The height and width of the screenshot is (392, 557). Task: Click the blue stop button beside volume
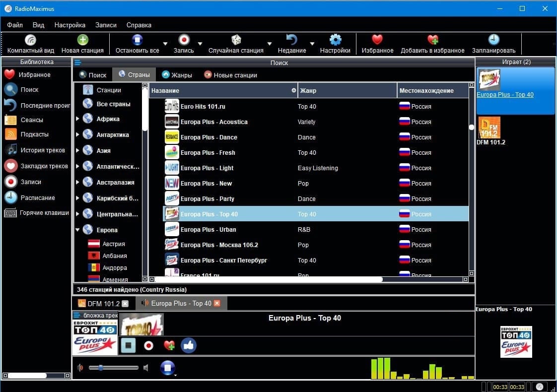(x=168, y=368)
